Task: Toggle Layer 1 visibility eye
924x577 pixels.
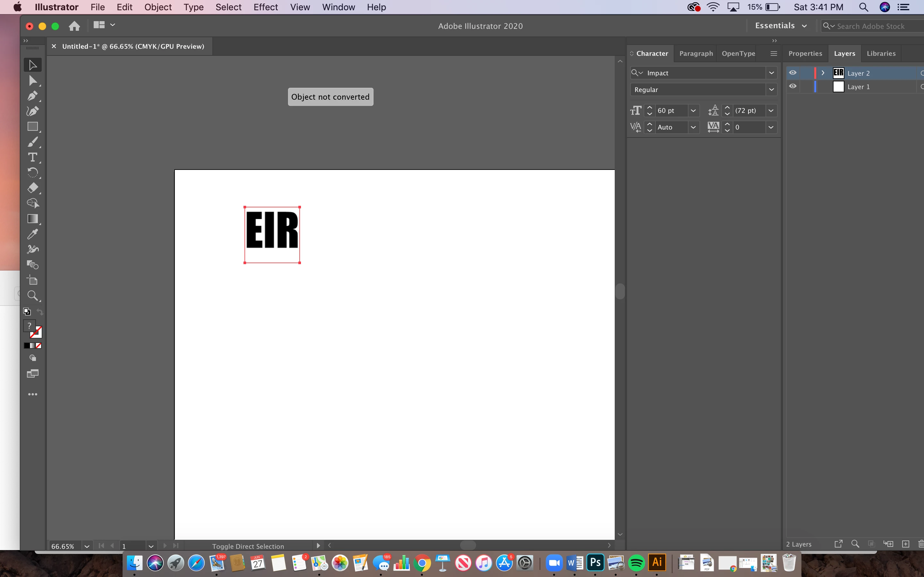Action: 793,87
